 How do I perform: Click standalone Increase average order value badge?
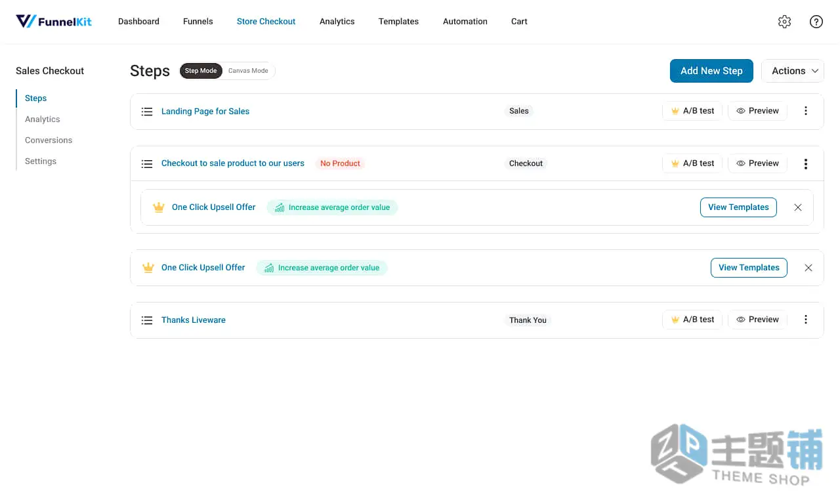(322, 268)
